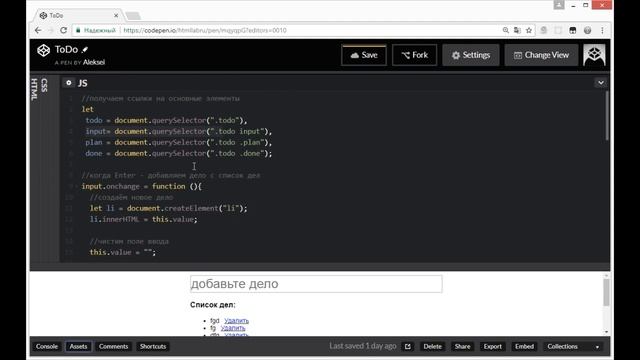
Task: Edit the pen title via pencil icon
Action: pyautogui.click(x=85, y=50)
